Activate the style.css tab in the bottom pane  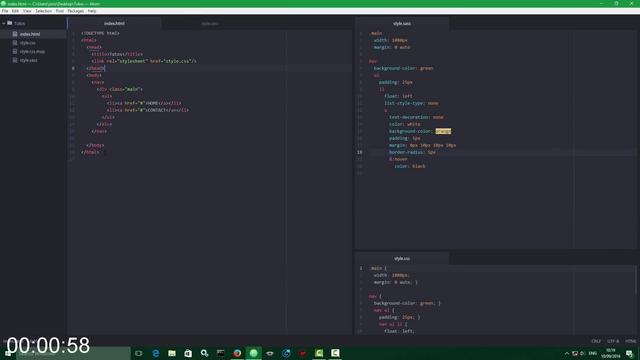click(402, 258)
